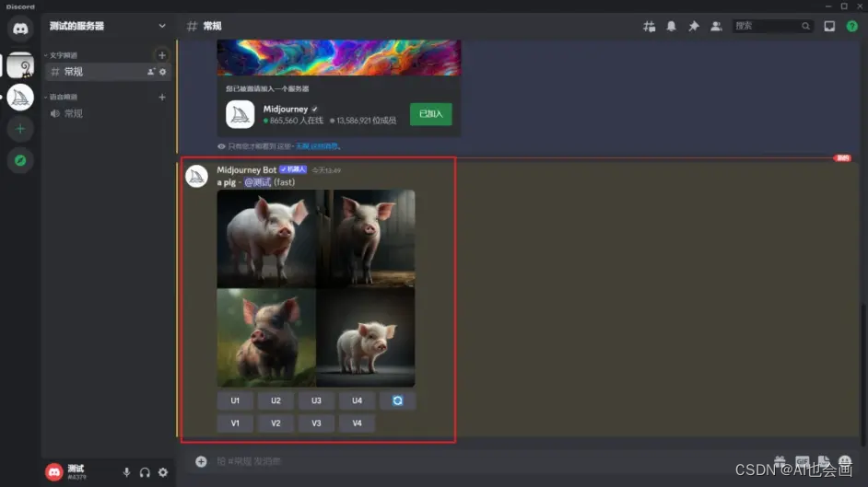Open user settings gear
This screenshot has width=868, height=487.
click(x=163, y=472)
